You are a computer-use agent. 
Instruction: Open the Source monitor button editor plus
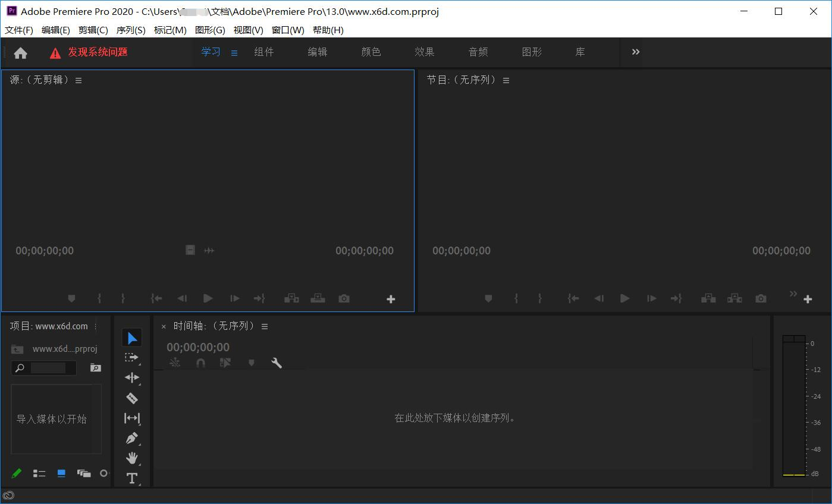pos(391,299)
